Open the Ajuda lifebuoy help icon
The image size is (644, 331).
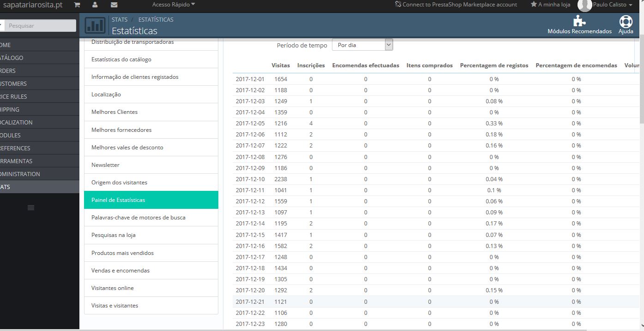pyautogui.click(x=626, y=22)
